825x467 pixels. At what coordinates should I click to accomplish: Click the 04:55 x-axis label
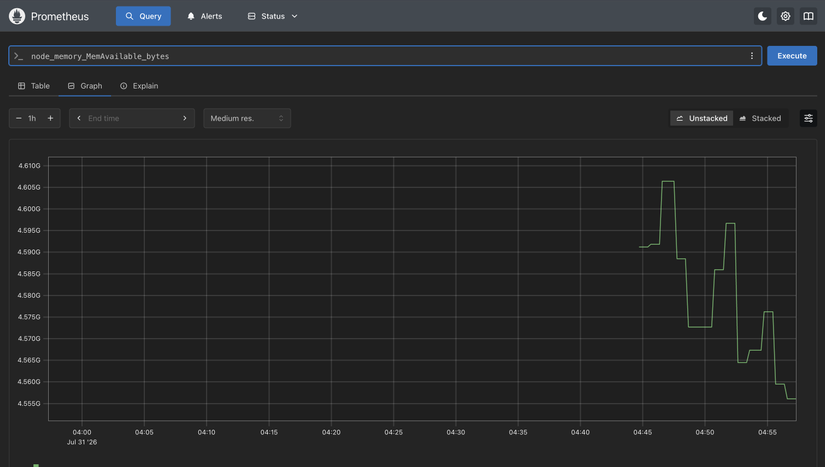pyautogui.click(x=767, y=432)
